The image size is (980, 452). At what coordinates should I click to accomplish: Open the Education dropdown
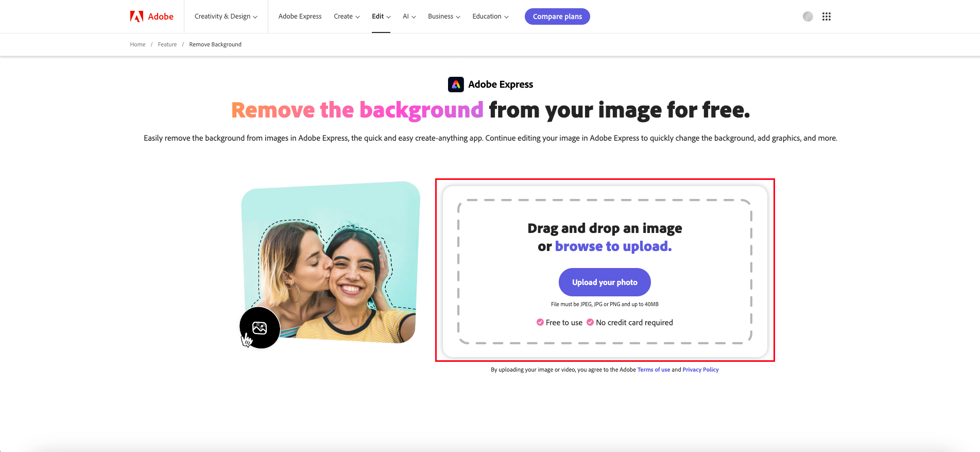point(490,16)
